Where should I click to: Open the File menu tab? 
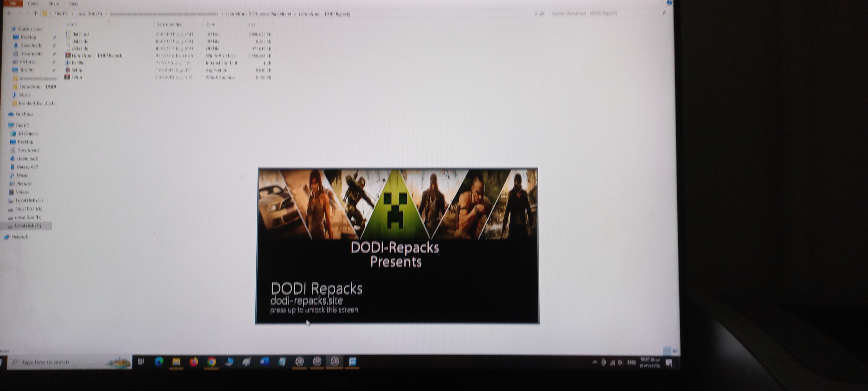click(12, 3)
